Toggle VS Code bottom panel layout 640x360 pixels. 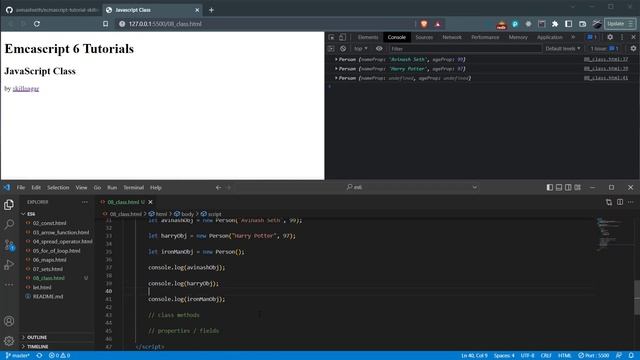tap(559, 187)
